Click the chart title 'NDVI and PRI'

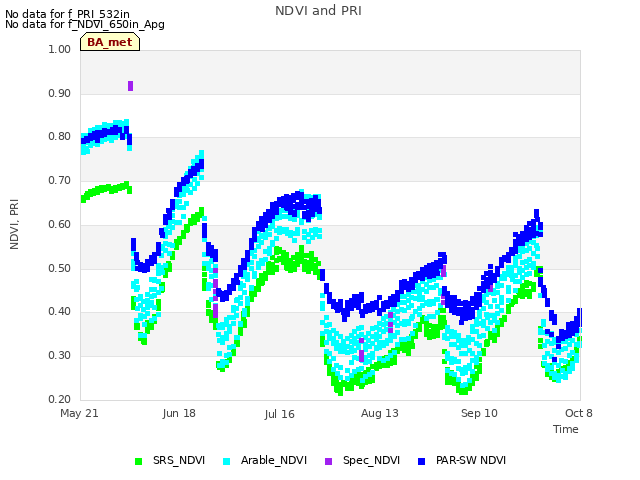coord(318,11)
